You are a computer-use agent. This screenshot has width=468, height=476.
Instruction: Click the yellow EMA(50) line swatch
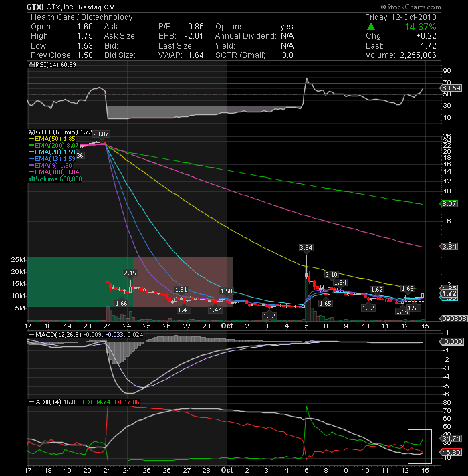click(x=31, y=139)
